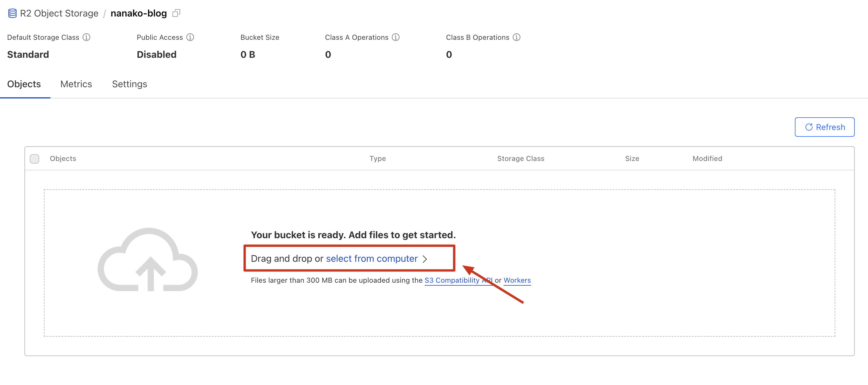
Task: Open Class A Operations info icon
Action: pyautogui.click(x=396, y=37)
